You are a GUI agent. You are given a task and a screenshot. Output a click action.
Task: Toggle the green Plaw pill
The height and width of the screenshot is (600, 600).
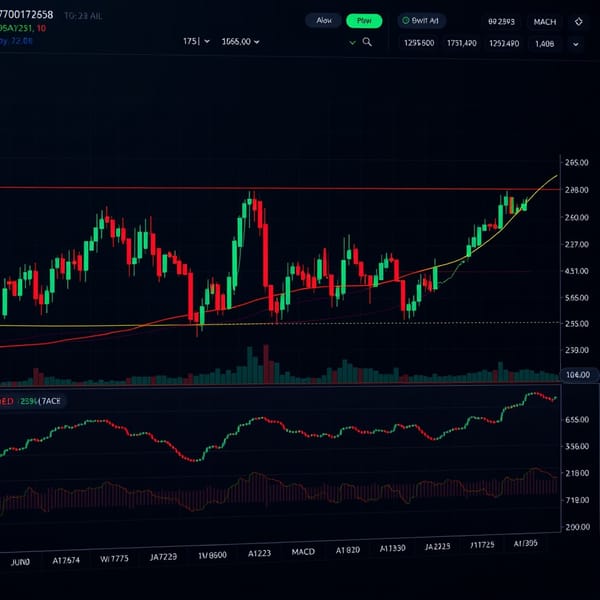(364, 21)
